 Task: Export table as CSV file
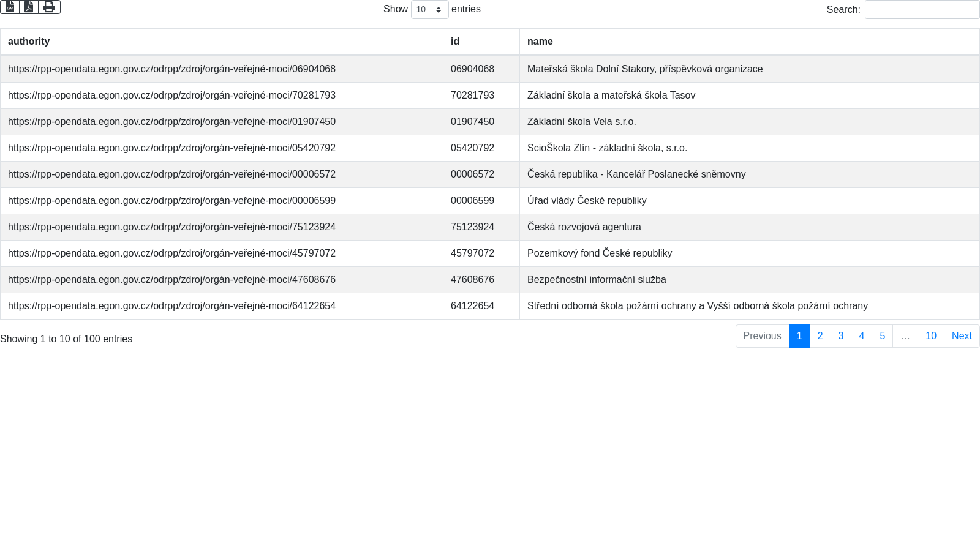(x=10, y=7)
